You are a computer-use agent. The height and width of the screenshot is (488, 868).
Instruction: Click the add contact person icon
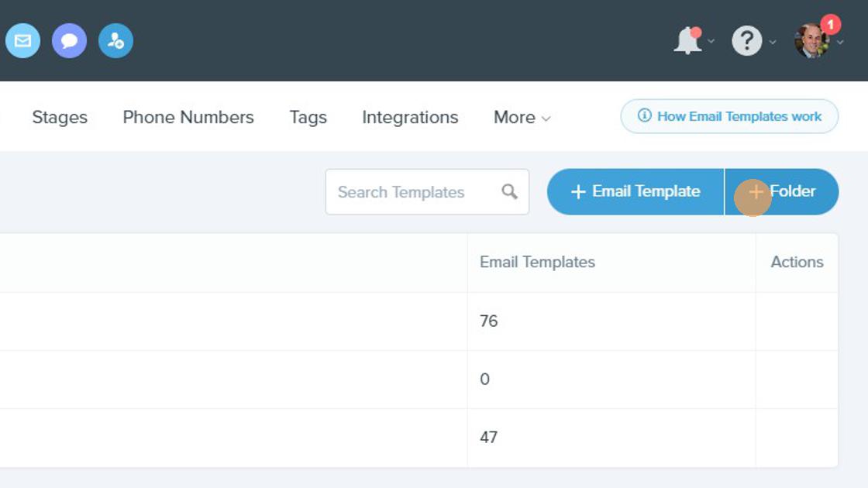115,40
